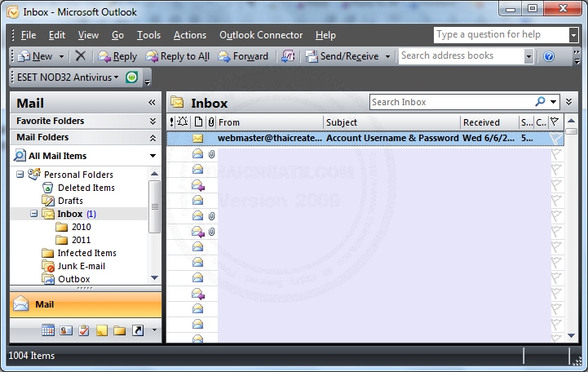The image size is (588, 372).
Task: Sort by From column header
Action: click(270, 122)
